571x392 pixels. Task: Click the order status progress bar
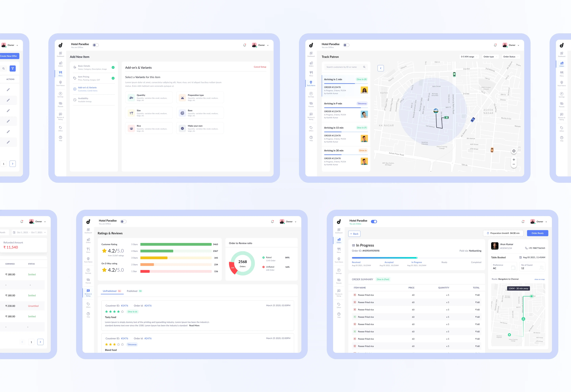416,258
